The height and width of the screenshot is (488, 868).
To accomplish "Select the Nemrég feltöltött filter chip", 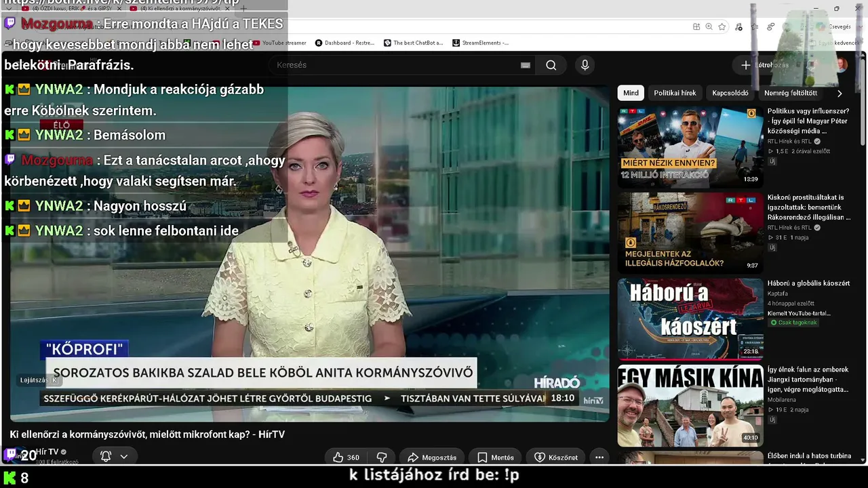I will tap(791, 93).
